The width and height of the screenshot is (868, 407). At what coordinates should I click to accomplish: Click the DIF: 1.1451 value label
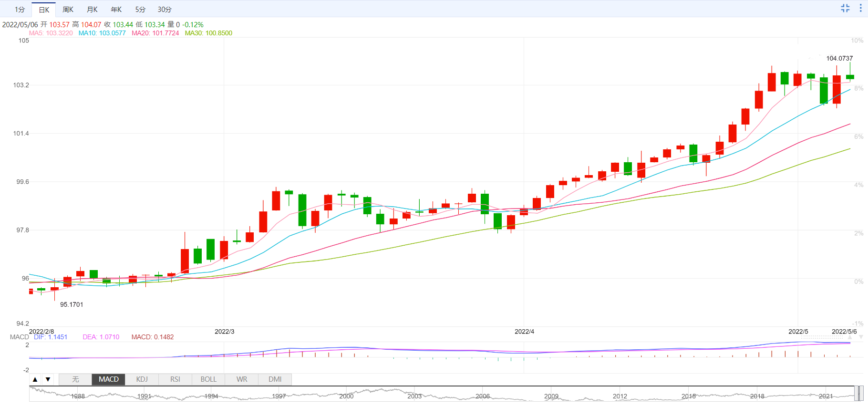(x=51, y=337)
